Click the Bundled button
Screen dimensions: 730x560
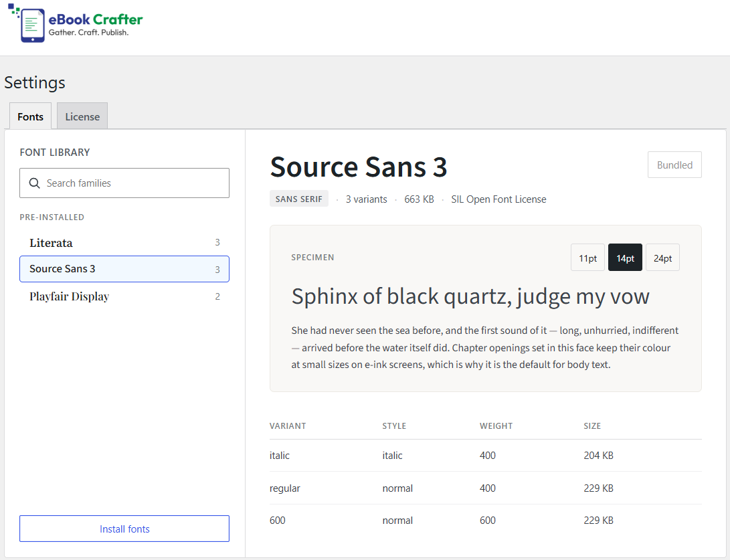674,165
